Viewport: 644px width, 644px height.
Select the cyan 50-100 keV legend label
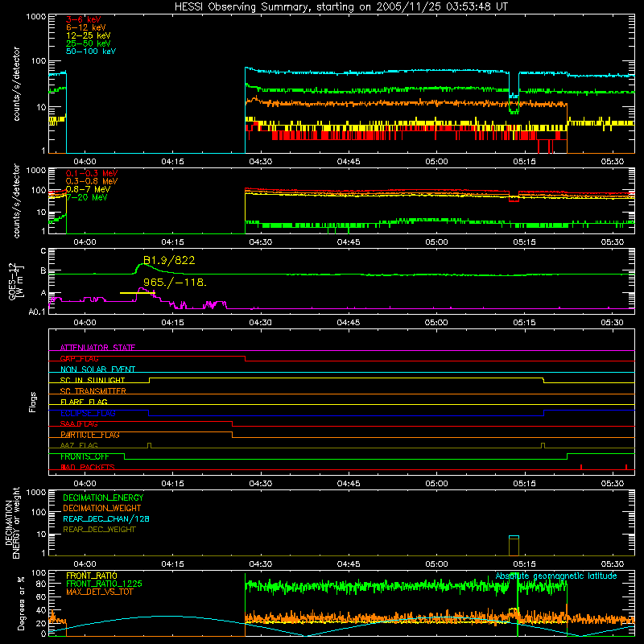pyautogui.click(x=91, y=52)
